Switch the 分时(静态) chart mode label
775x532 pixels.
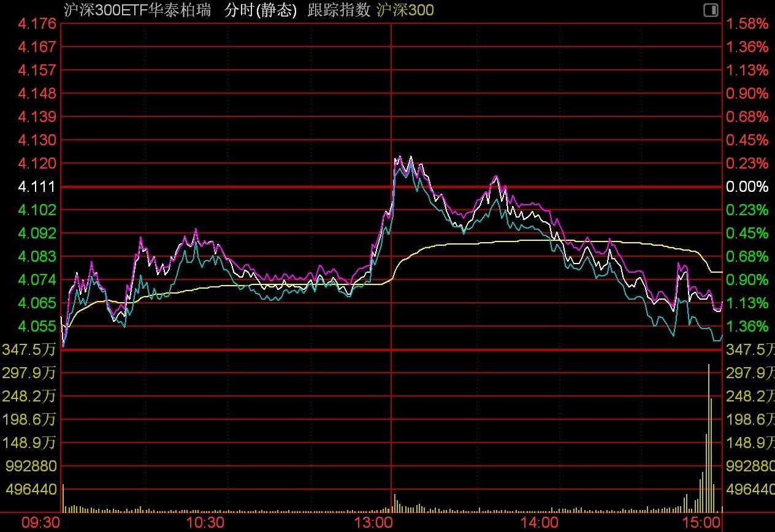point(261,10)
